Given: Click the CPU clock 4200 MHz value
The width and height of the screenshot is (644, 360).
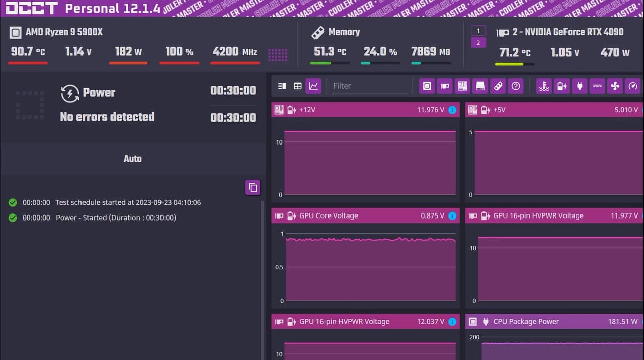Looking at the screenshot, I should click(x=235, y=51).
